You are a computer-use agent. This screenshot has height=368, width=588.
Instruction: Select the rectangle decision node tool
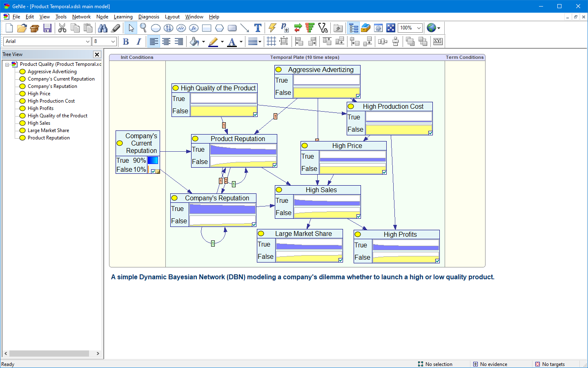(x=207, y=28)
